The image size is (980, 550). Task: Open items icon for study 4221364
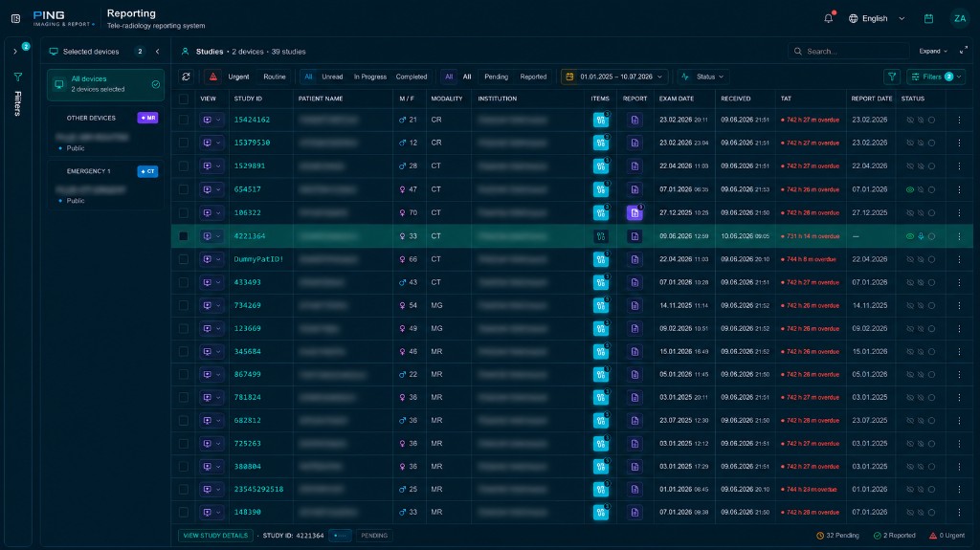[601, 236]
